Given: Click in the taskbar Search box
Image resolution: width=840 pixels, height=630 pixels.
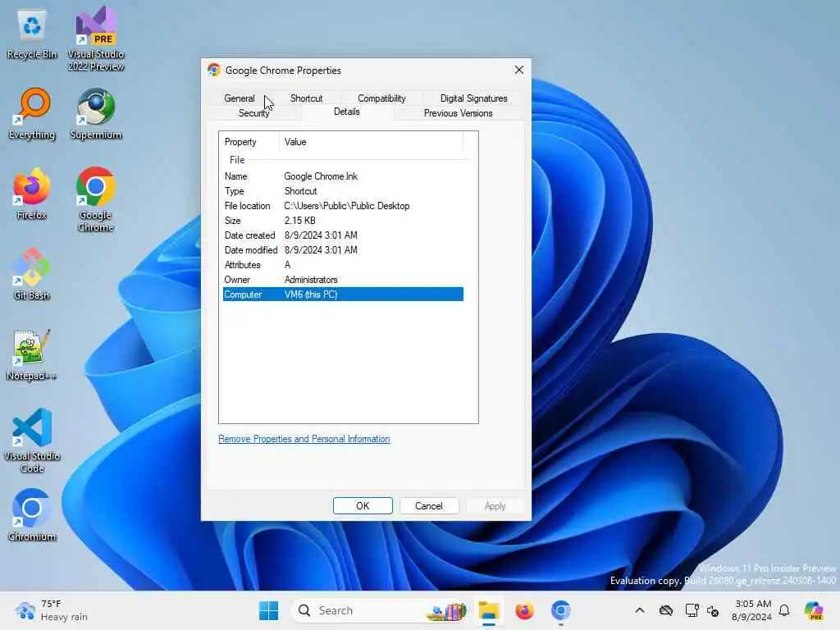Looking at the screenshot, I should (x=378, y=610).
